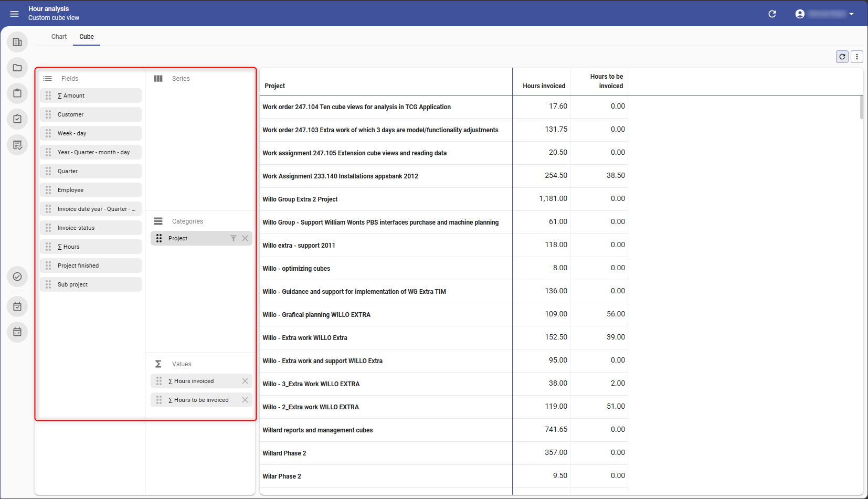Click the Series columns icon
The width and height of the screenshot is (868, 499).
tap(158, 79)
